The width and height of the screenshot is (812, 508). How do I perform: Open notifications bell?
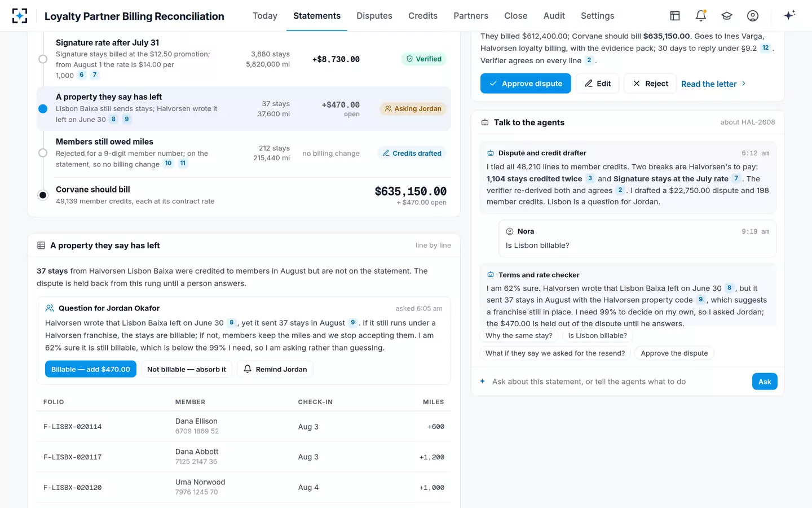tap(701, 16)
